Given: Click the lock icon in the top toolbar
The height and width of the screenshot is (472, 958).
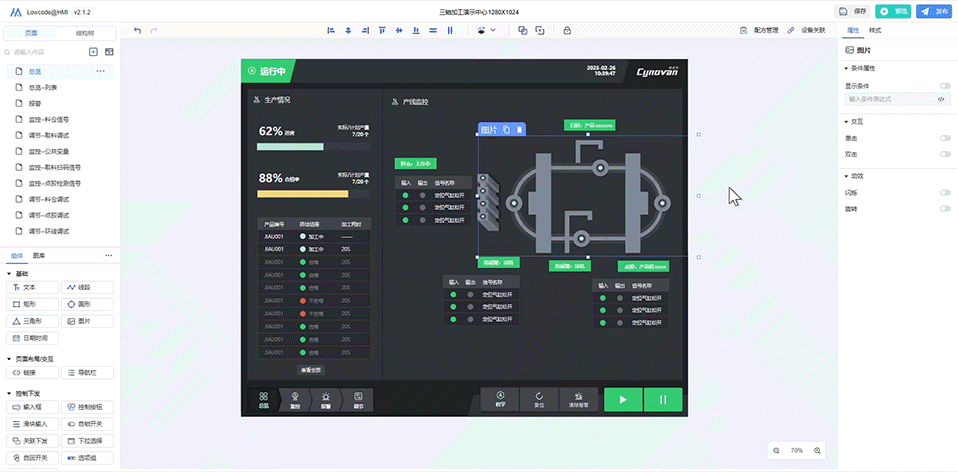Looking at the screenshot, I should [567, 30].
